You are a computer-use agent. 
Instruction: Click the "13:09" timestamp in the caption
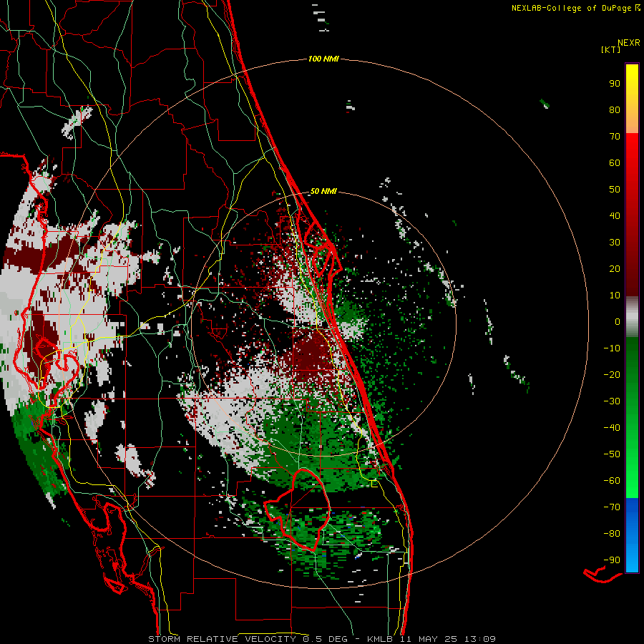click(x=480, y=639)
